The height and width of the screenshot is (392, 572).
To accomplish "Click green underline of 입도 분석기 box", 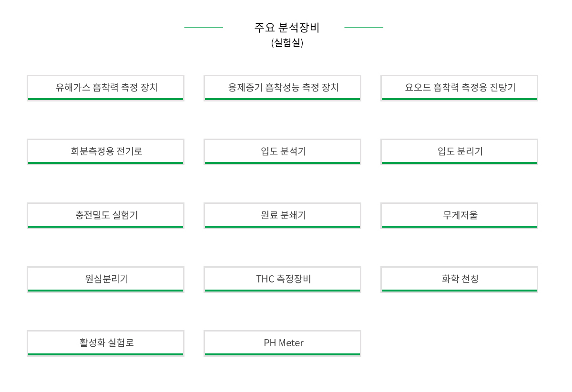I will (282, 163).
